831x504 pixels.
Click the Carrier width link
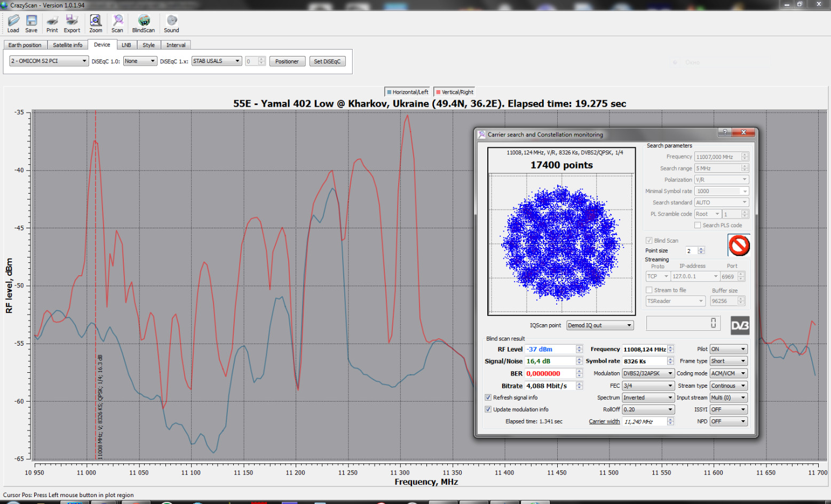pyautogui.click(x=604, y=421)
